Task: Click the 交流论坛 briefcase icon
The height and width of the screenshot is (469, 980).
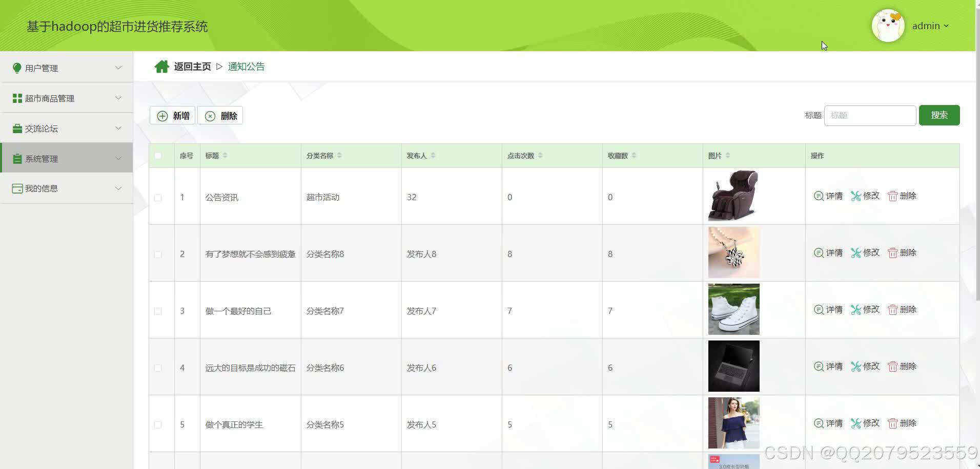Action: click(x=17, y=129)
